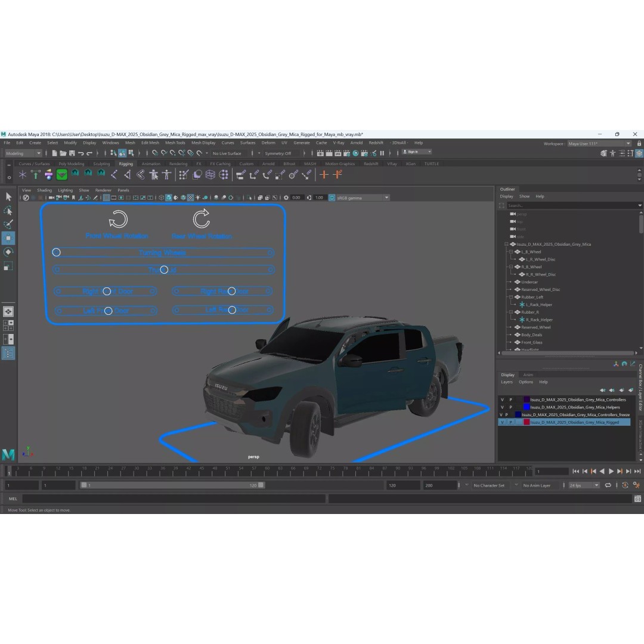
Task: Switch to the Poly Modeling shelf tab
Action: tap(71, 164)
